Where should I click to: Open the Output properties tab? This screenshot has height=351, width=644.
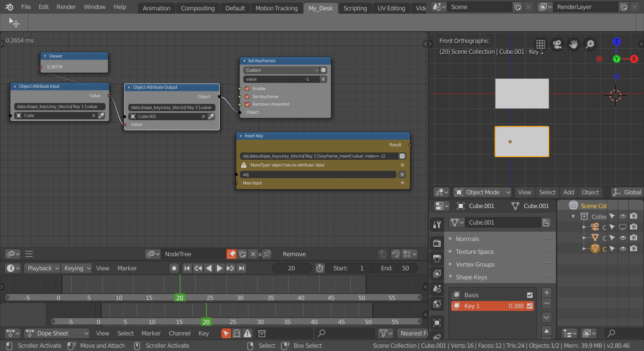(437, 259)
